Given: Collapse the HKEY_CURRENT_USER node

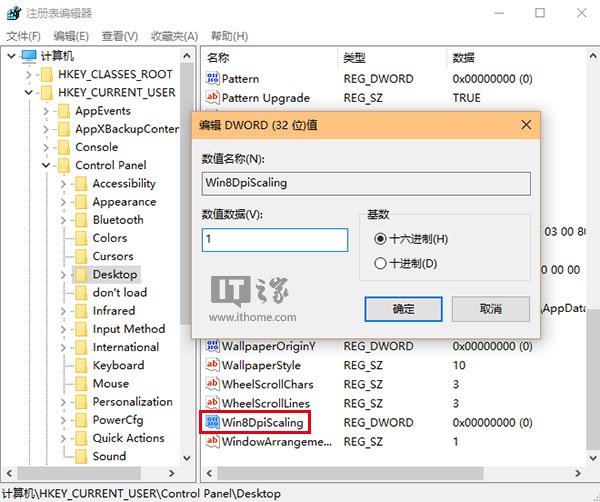Looking at the screenshot, I should 29,93.
